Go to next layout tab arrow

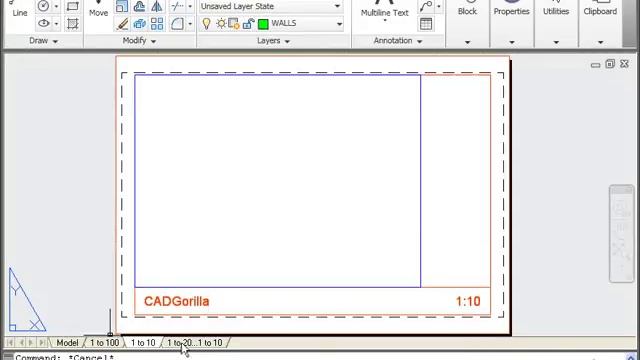[x=31, y=342]
